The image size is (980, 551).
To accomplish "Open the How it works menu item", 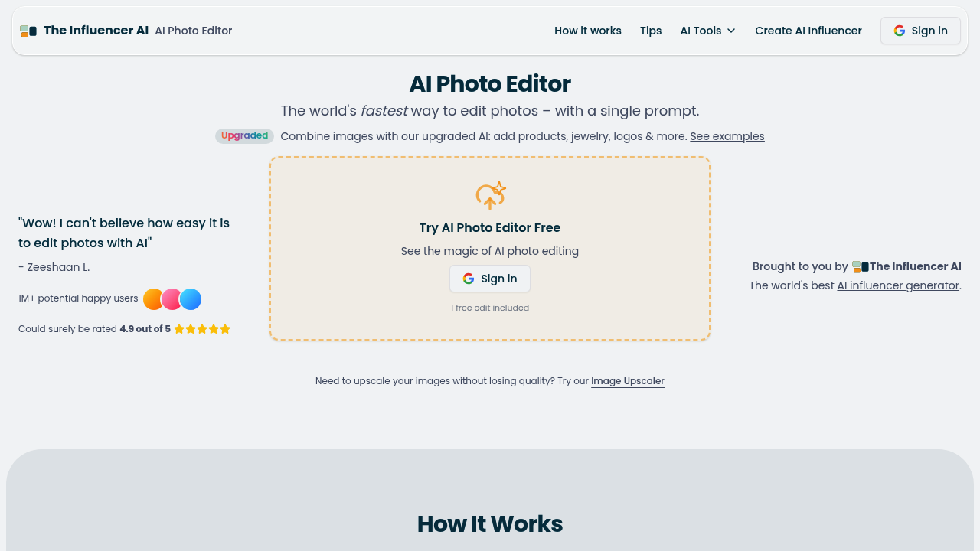I will click(588, 31).
